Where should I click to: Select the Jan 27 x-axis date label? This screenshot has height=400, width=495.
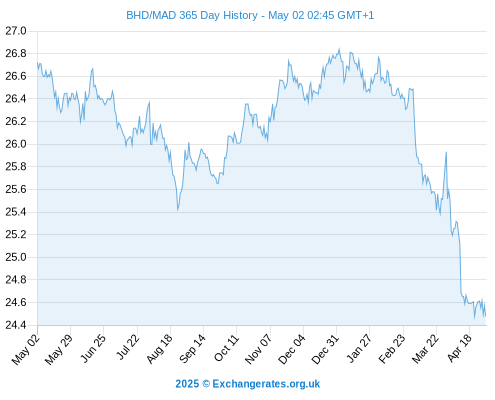[x=359, y=348]
